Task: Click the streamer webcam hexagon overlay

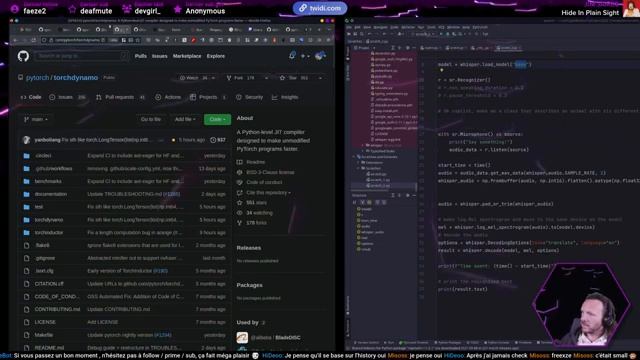Action: point(581,305)
